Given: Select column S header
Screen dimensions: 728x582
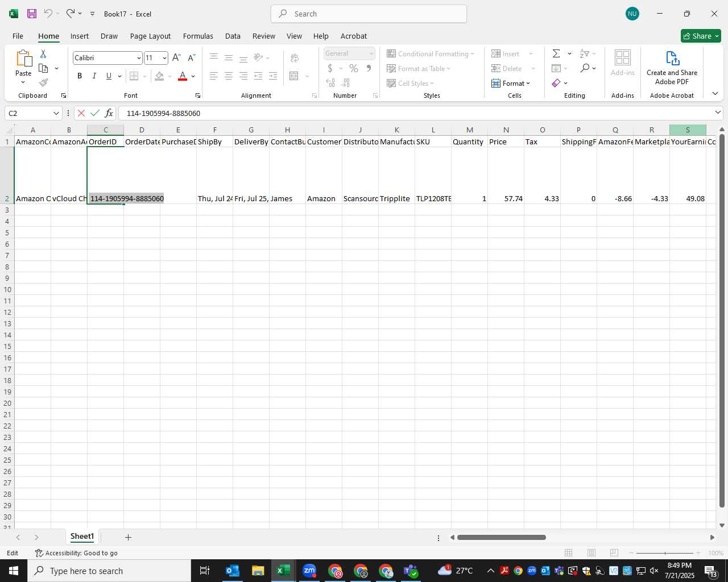Looking at the screenshot, I should coord(688,130).
